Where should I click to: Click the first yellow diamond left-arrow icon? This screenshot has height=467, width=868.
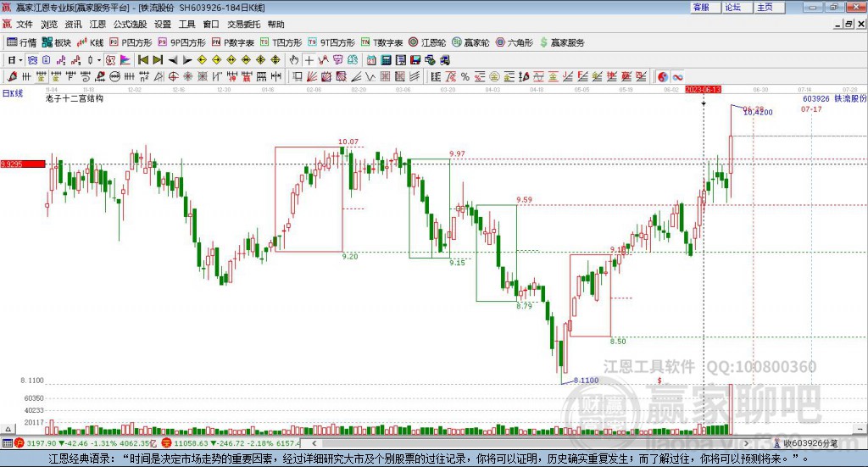tap(202, 60)
